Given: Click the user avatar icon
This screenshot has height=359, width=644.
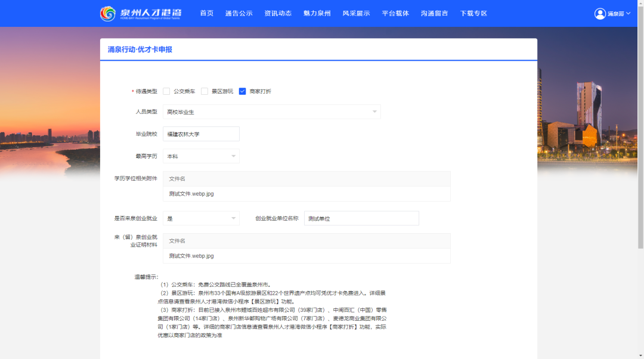Looking at the screenshot, I should click(600, 13).
